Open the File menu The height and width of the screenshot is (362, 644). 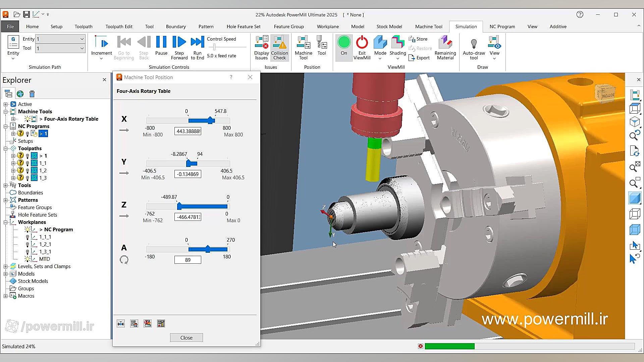10,26
